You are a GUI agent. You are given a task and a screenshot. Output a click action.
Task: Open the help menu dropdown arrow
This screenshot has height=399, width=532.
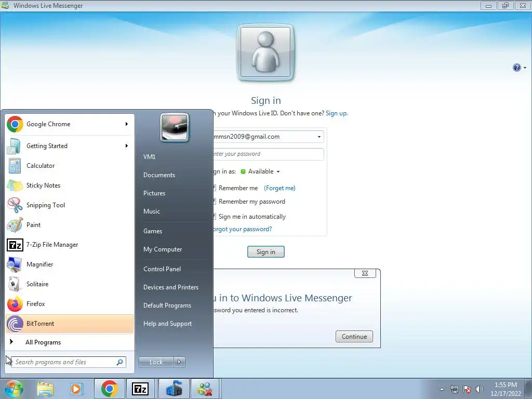click(x=525, y=68)
